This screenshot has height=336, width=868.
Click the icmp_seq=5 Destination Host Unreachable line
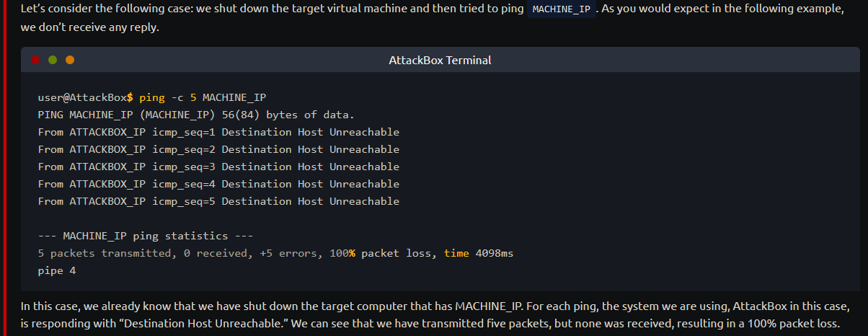pos(218,201)
